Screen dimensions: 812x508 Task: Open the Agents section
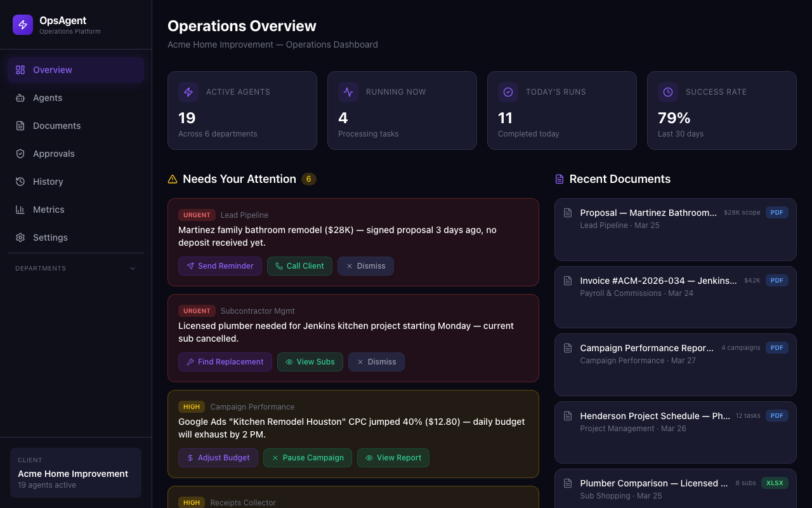(x=48, y=98)
